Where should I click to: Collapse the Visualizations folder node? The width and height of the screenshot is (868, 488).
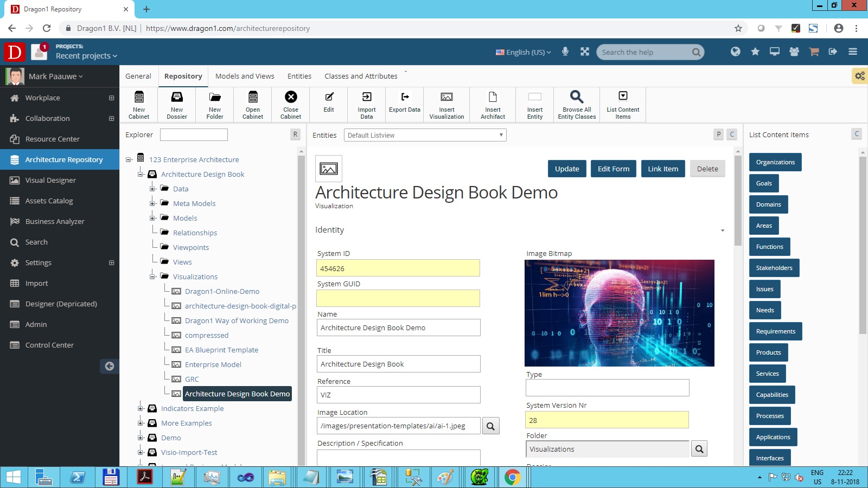pyautogui.click(x=152, y=277)
